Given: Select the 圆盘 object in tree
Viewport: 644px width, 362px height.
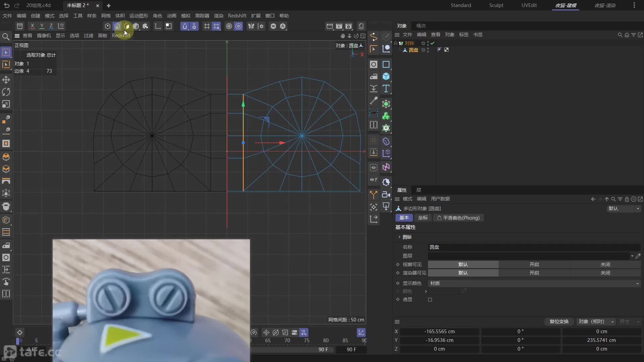Looking at the screenshot, I should 413,50.
